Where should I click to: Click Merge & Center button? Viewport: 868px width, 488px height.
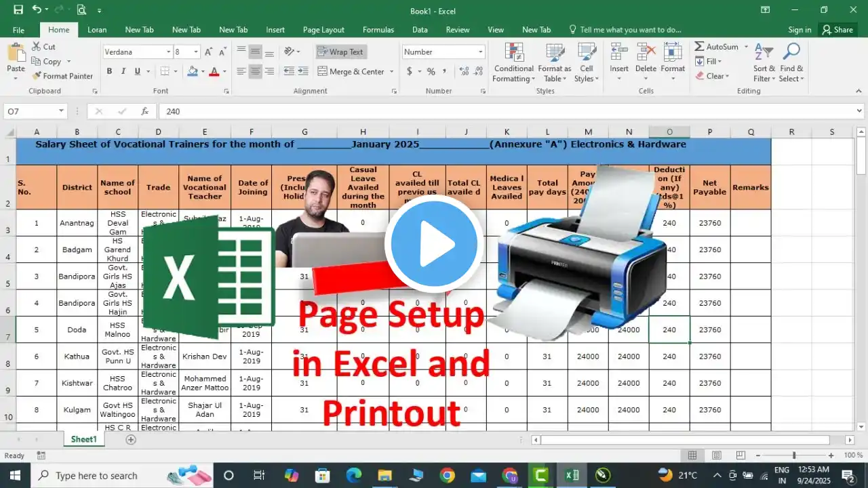pyautogui.click(x=351, y=71)
